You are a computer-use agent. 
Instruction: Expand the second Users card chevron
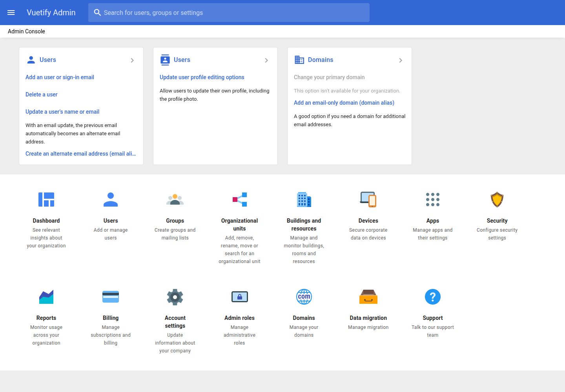266,60
